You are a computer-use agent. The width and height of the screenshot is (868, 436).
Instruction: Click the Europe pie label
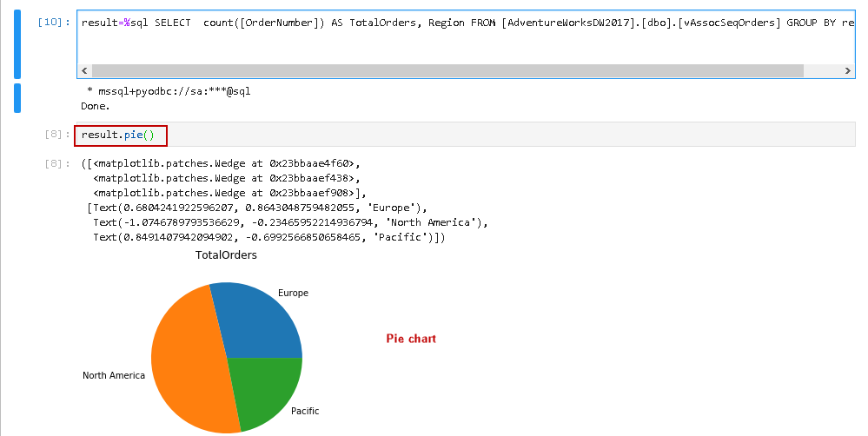click(x=293, y=293)
